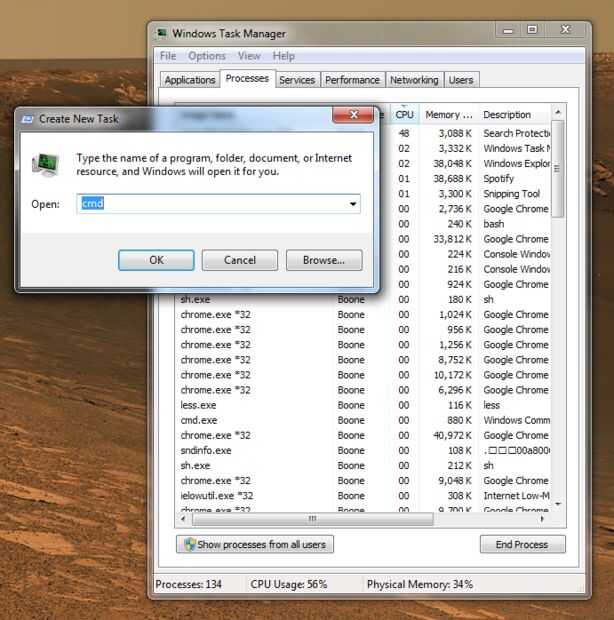Select the sh.exe row with 180 K
The width and height of the screenshot is (614, 620).
pyautogui.click(x=363, y=300)
